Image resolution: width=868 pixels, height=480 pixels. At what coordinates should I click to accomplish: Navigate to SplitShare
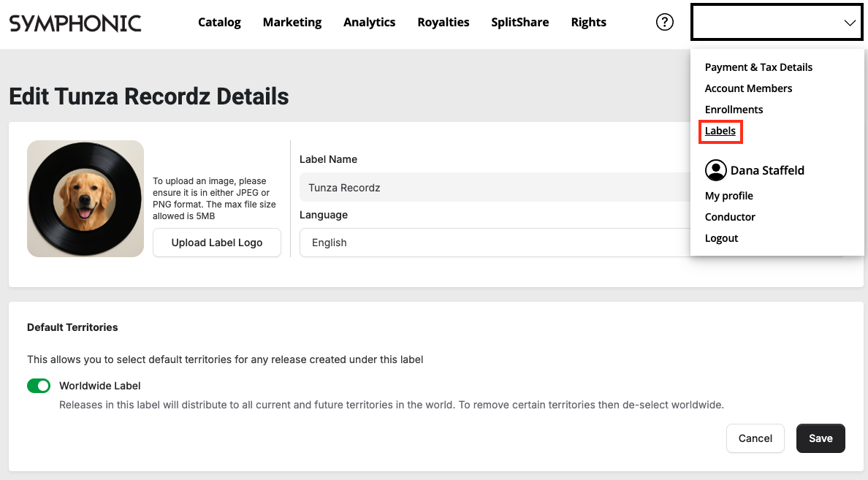519,22
